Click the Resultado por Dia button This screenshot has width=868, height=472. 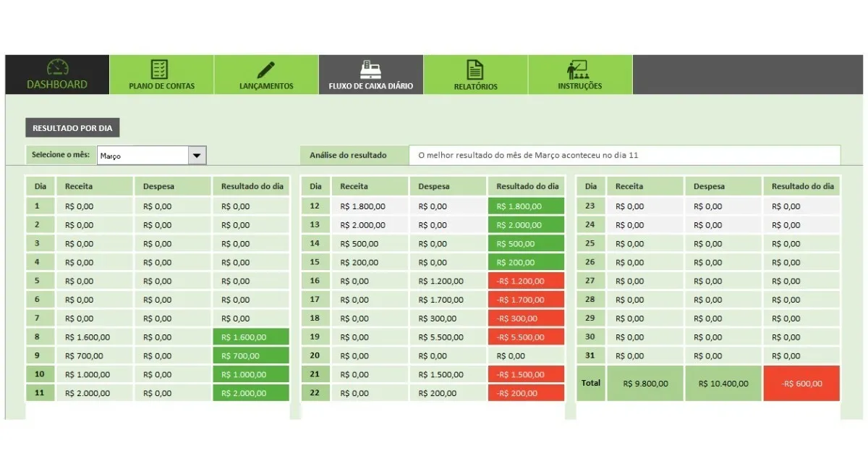click(72, 128)
